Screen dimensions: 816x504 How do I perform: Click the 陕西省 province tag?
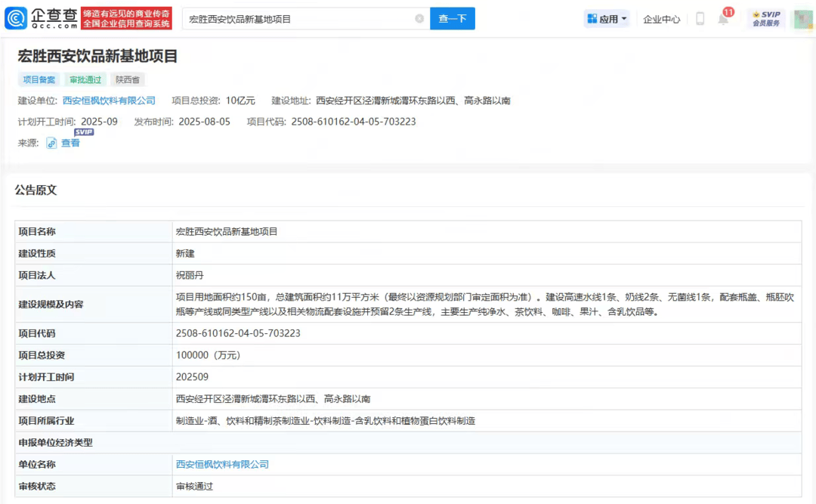pos(127,79)
